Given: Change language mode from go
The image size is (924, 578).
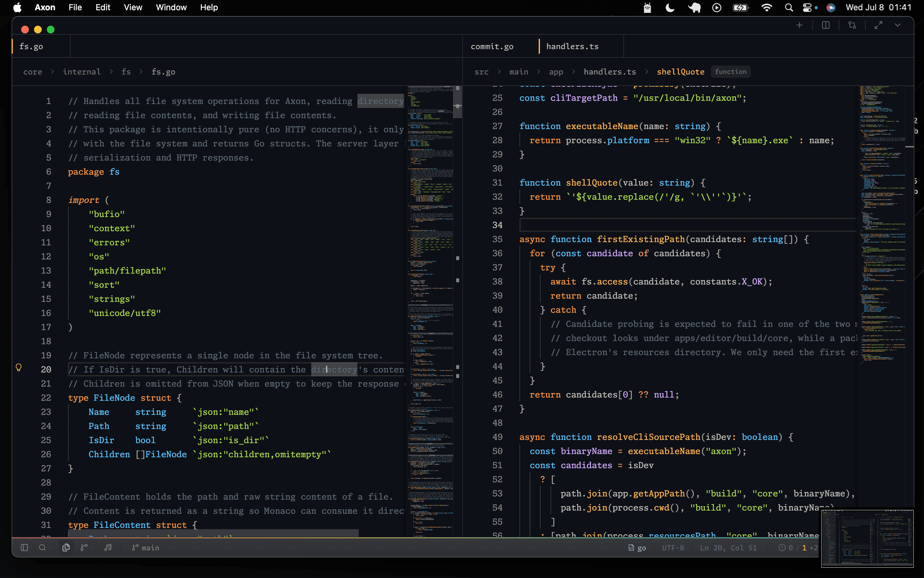Looking at the screenshot, I should pyautogui.click(x=637, y=548).
